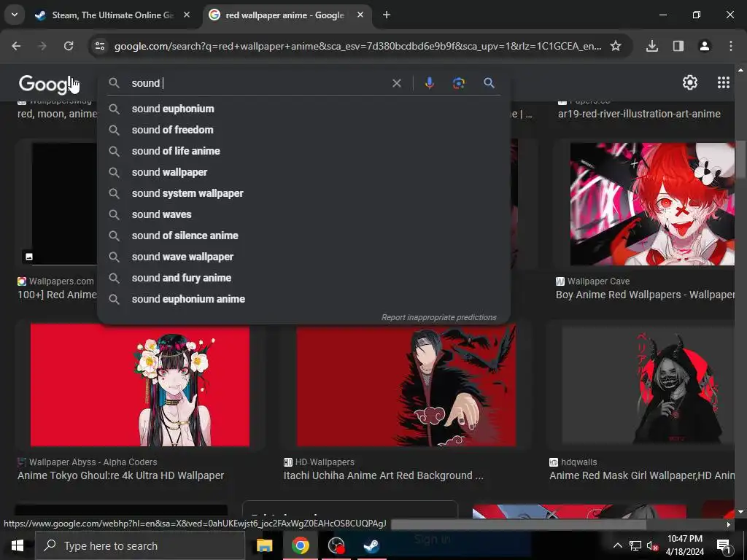
Task: Open the screen recorder taskbar icon
Action: pyautogui.click(x=336, y=545)
